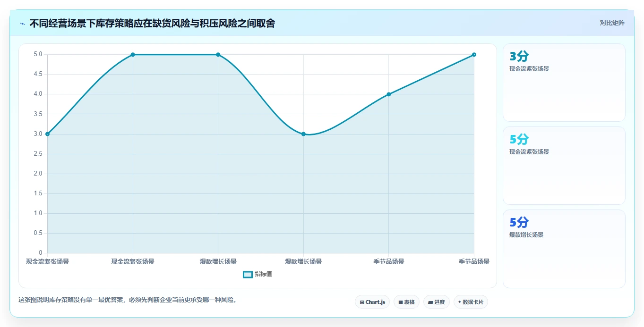Click the footer note starting with 这张图说明
This screenshot has width=644, height=327.
[128, 300]
